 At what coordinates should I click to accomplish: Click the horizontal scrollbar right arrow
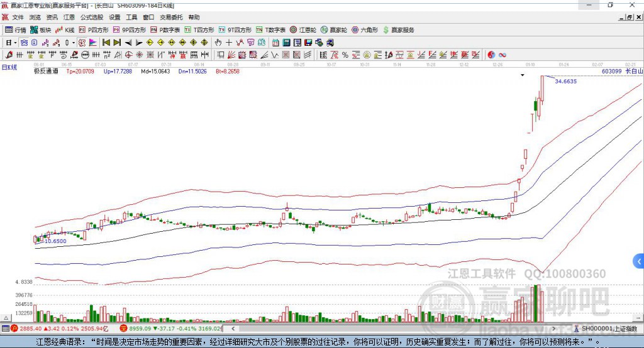tap(553, 329)
